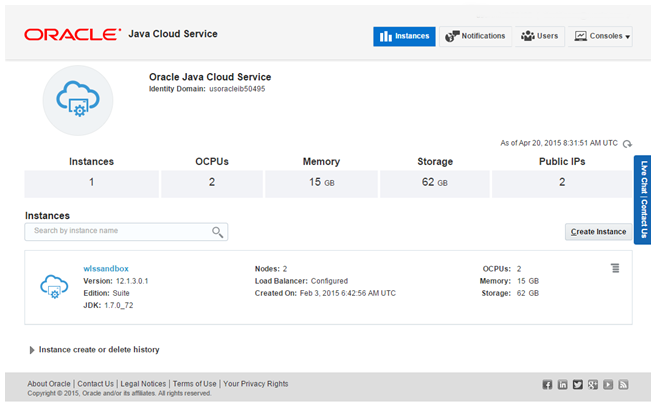Click the search magnifier icon
Screen dimensions: 651x405
217,232
